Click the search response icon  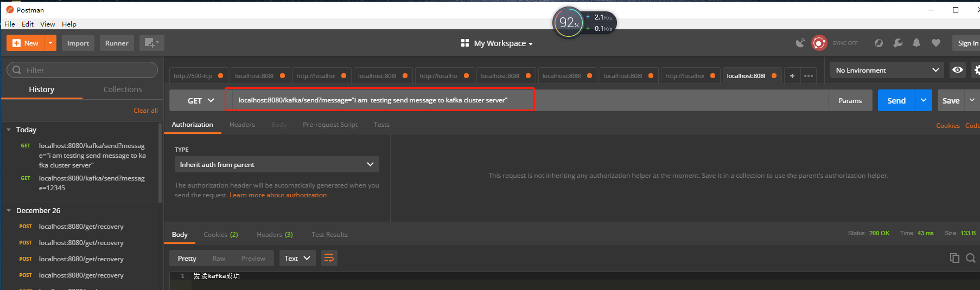(971, 258)
